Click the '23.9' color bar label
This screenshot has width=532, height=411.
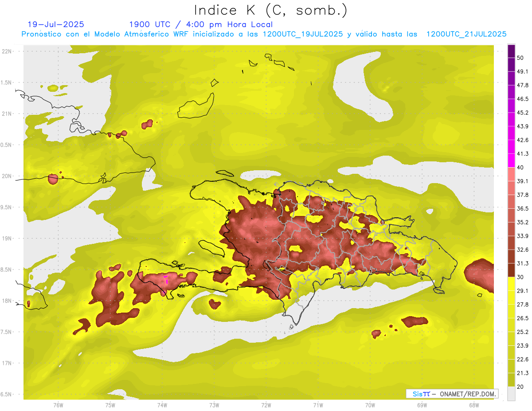coord(523,346)
